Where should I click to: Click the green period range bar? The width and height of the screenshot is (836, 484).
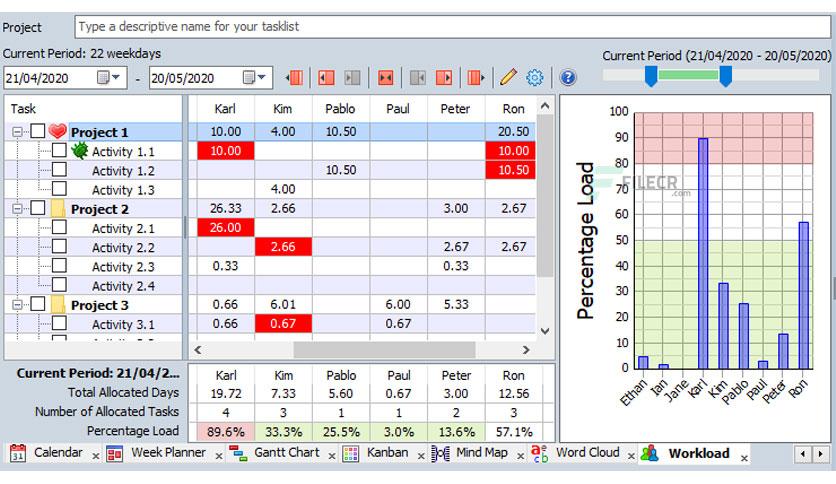[x=688, y=75]
